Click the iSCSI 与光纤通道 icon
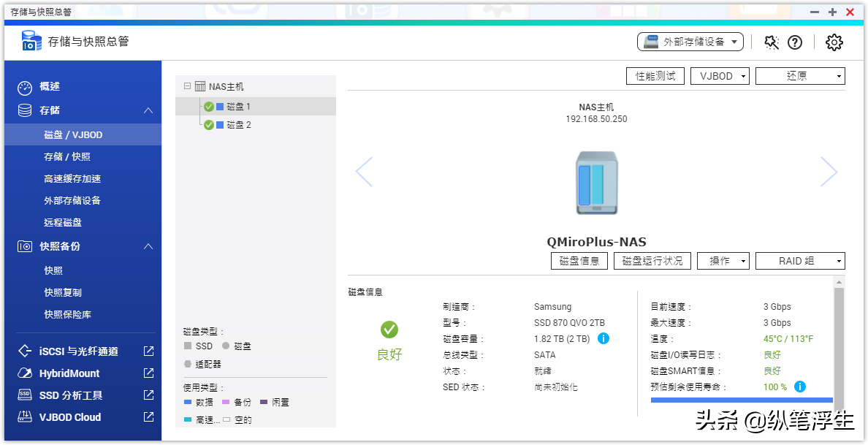Viewport: 868px width, 445px height. click(x=25, y=351)
